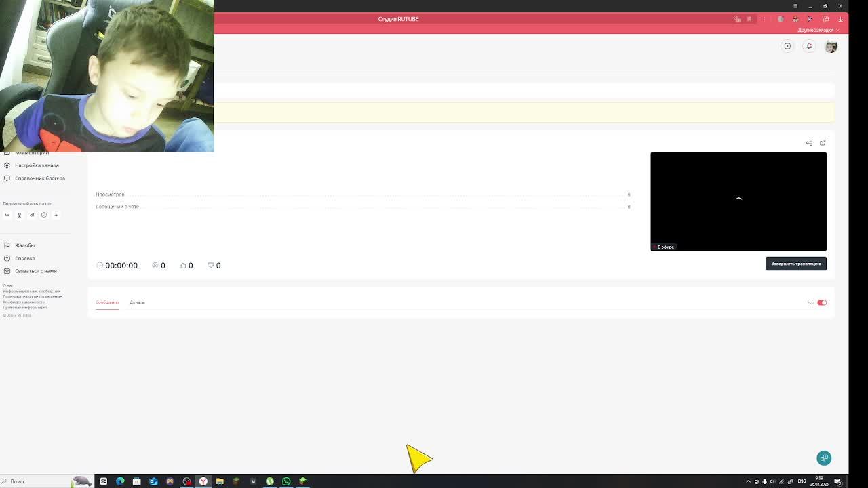Screen dimensions: 868x488
Task: Expand the system tray hidden icons arrow
Action: point(749,481)
